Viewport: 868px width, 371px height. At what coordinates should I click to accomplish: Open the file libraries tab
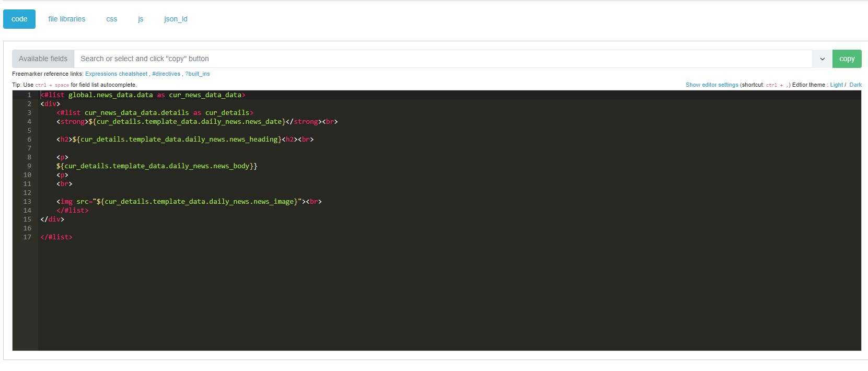tap(66, 19)
